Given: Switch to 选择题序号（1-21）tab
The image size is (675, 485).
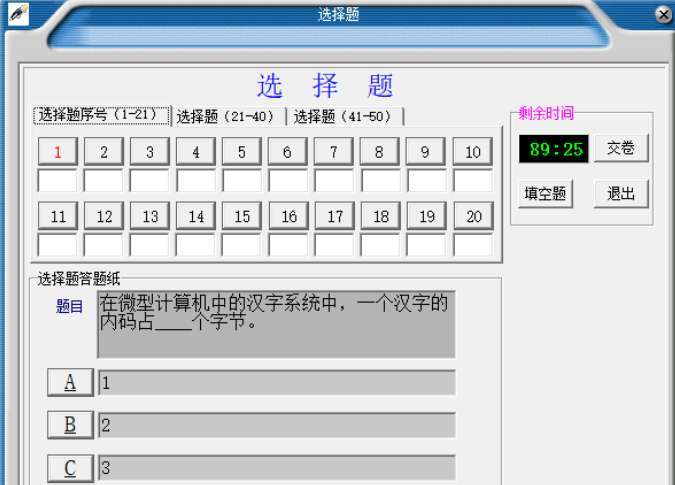Looking at the screenshot, I should coord(102,115).
